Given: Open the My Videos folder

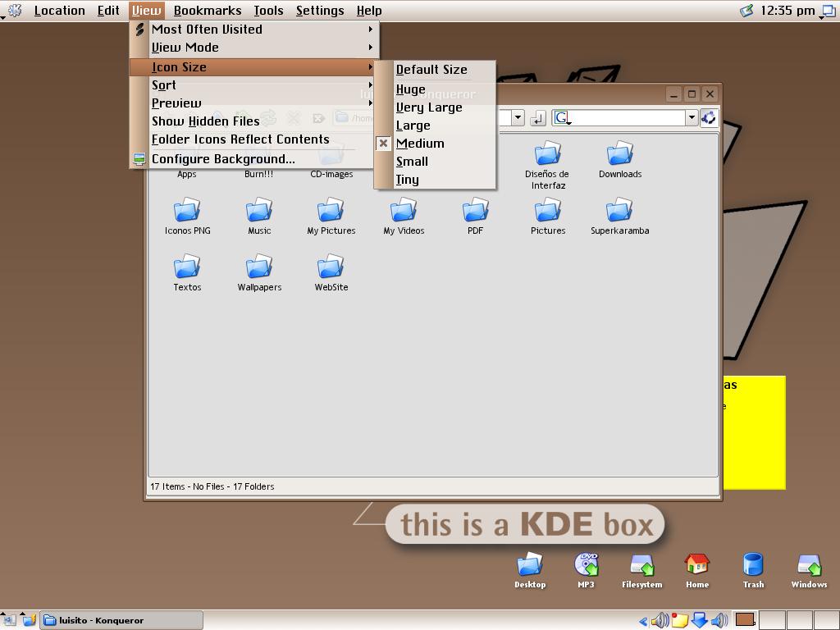Looking at the screenshot, I should pyautogui.click(x=404, y=216).
